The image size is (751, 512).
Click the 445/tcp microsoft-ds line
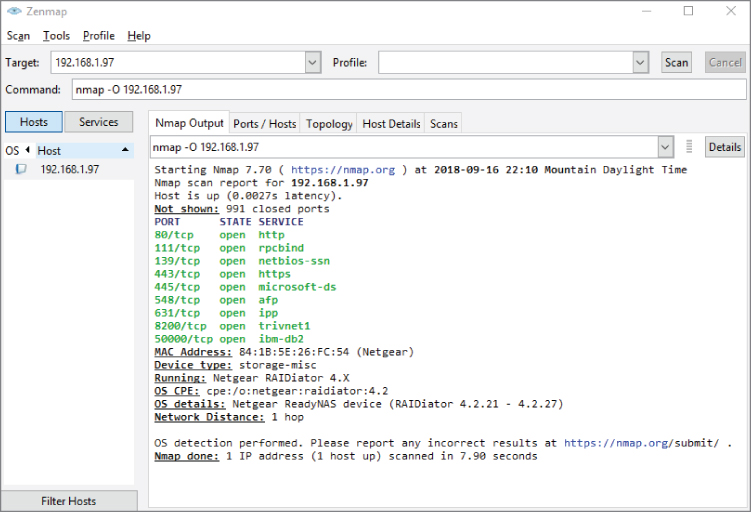[245, 287]
